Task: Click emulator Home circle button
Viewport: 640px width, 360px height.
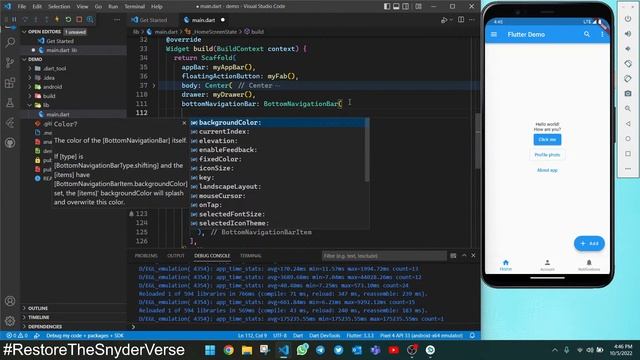Action: point(628,139)
